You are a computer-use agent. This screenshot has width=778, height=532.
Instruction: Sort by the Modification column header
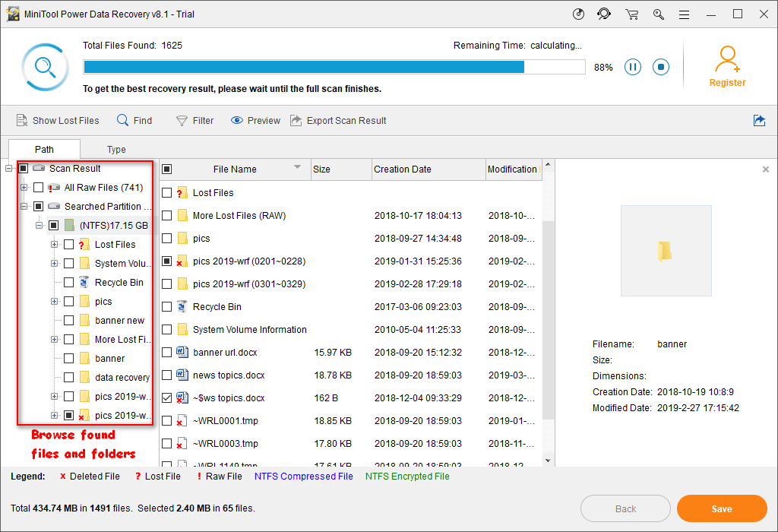click(513, 169)
